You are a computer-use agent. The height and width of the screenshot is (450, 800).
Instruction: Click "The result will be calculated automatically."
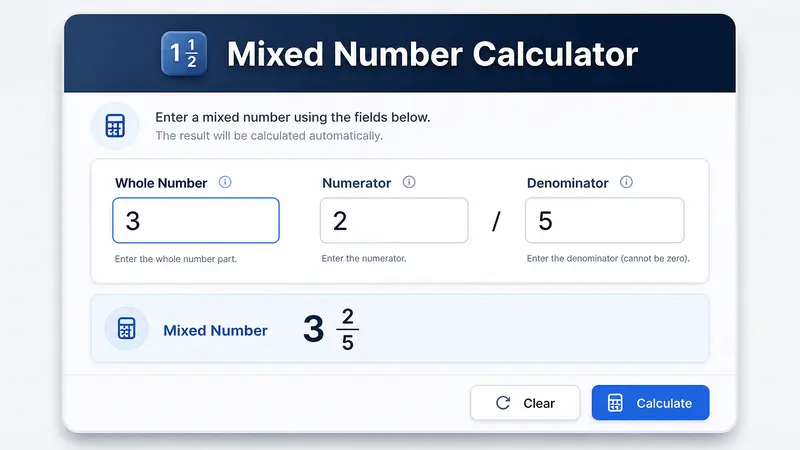pos(269,136)
